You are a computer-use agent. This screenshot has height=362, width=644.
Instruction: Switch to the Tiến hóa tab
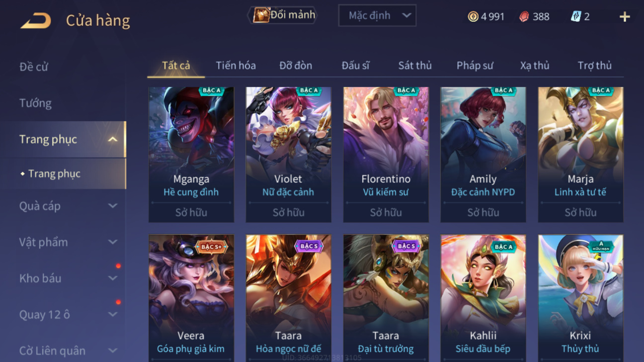point(236,66)
